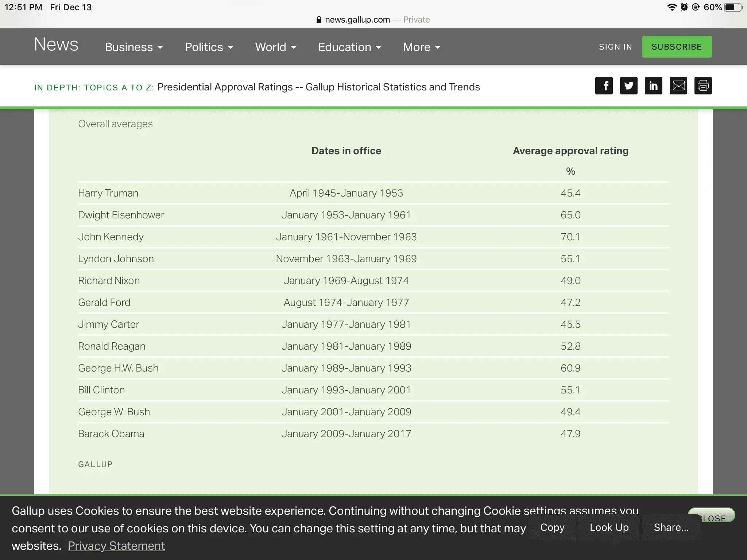
Task: Select Look Up in popup menu
Action: (x=609, y=527)
